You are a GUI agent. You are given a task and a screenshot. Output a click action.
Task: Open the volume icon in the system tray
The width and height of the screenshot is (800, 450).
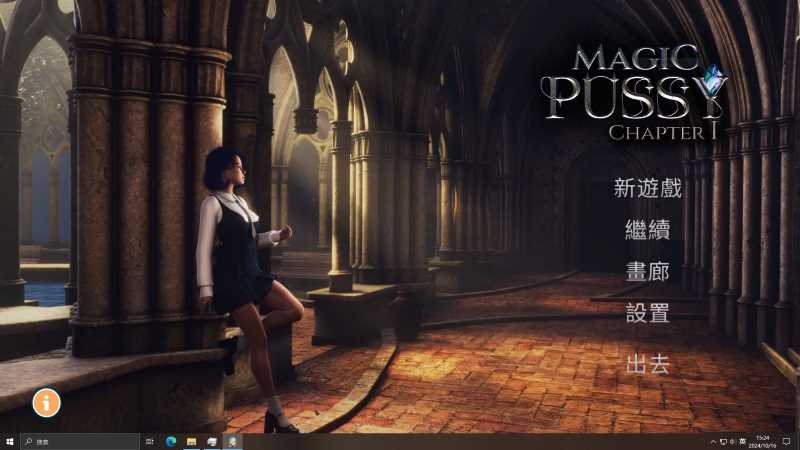732,442
